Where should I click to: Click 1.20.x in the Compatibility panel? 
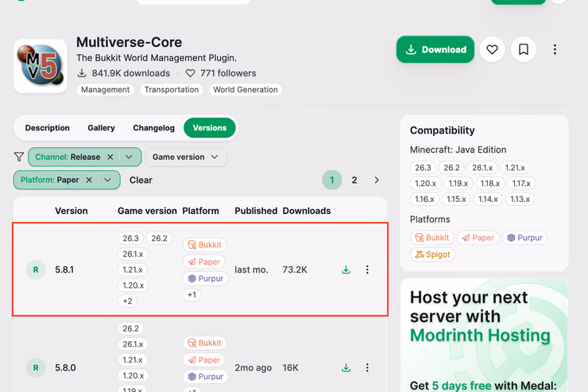[x=425, y=184]
